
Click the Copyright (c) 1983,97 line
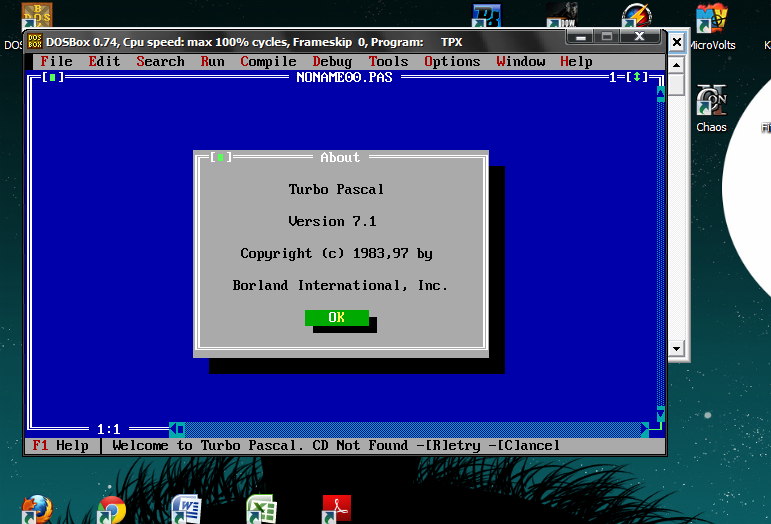(336, 253)
